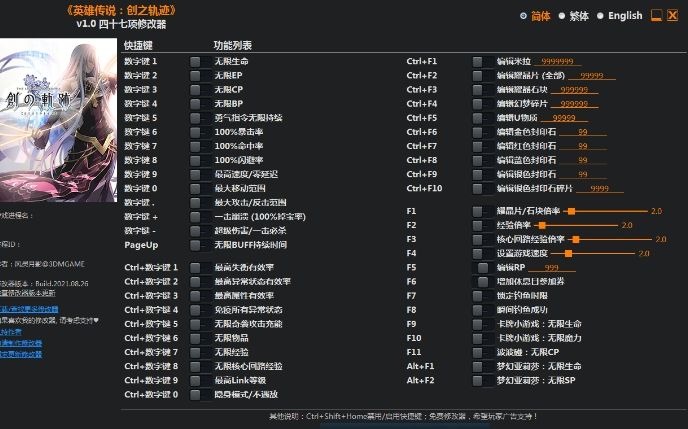Enable the 数字键 - 一击必杀 option
688x429 pixels.
(x=200, y=231)
